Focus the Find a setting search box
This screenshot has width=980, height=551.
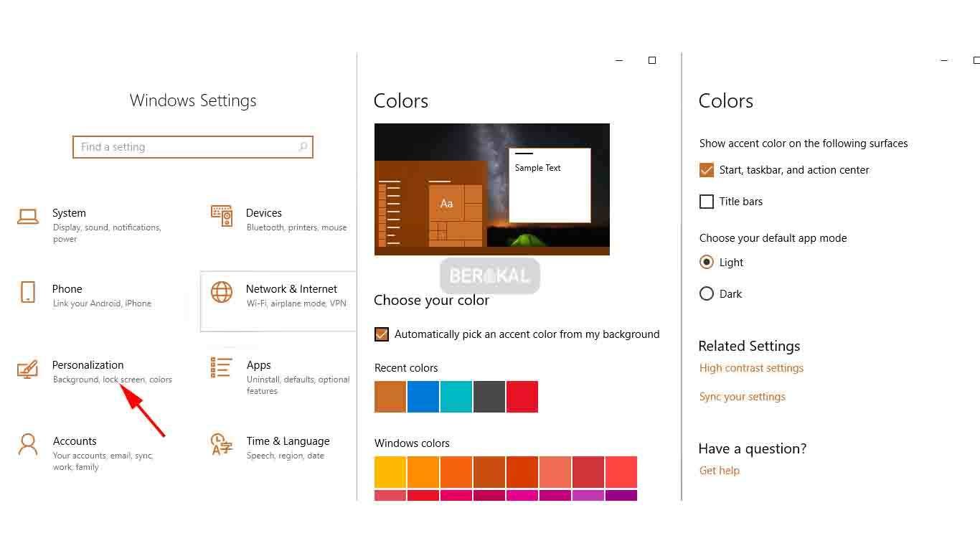(x=193, y=147)
